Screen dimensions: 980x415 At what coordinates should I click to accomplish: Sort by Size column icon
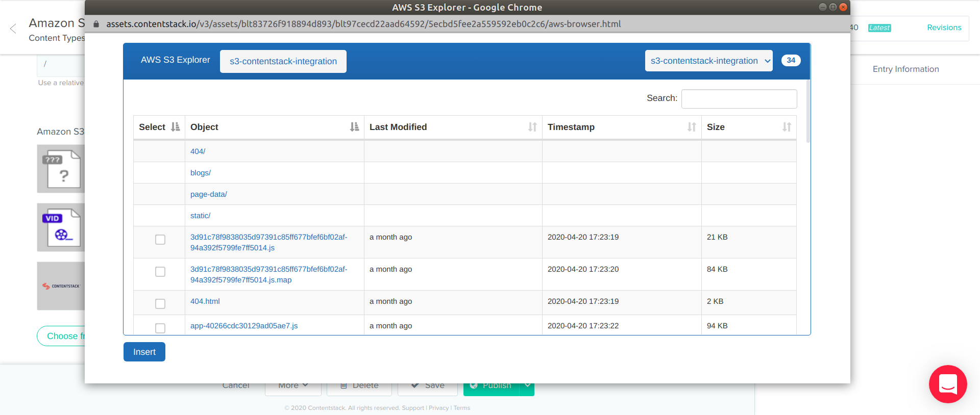[x=787, y=127]
